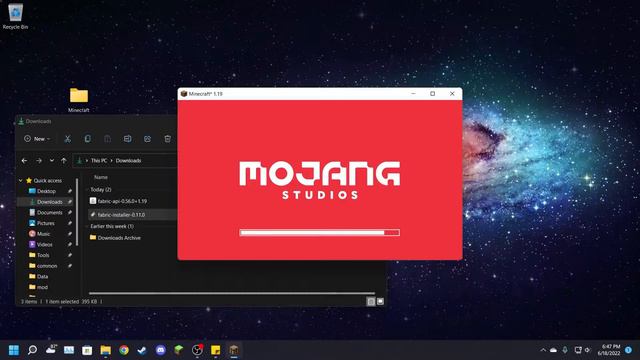640x360 pixels.
Task: Switch Explorer to large icons view
Action: (x=380, y=302)
